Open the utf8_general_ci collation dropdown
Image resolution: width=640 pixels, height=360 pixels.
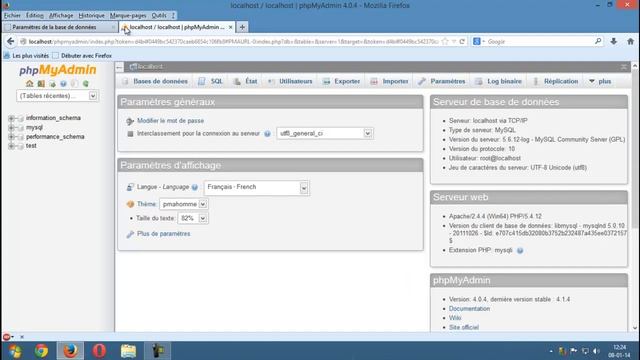click(324, 133)
